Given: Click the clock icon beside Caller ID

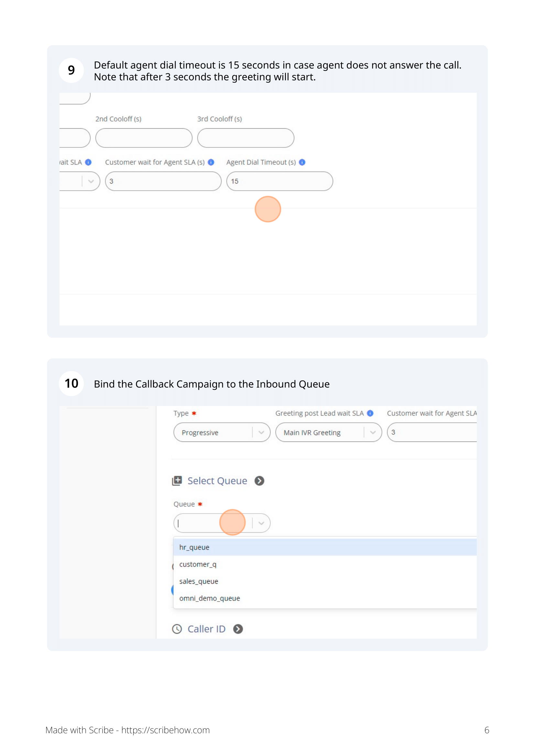Looking at the screenshot, I should click(177, 629).
